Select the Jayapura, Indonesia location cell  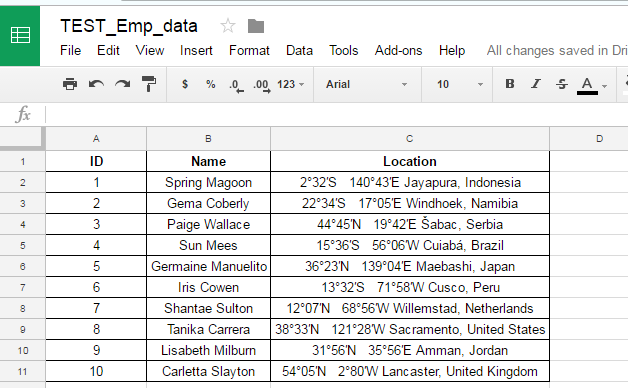(x=410, y=183)
